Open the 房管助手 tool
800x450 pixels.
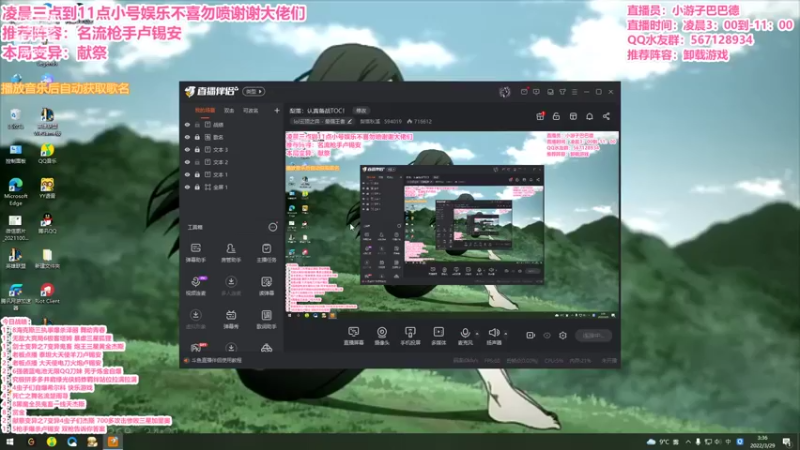[231, 253]
